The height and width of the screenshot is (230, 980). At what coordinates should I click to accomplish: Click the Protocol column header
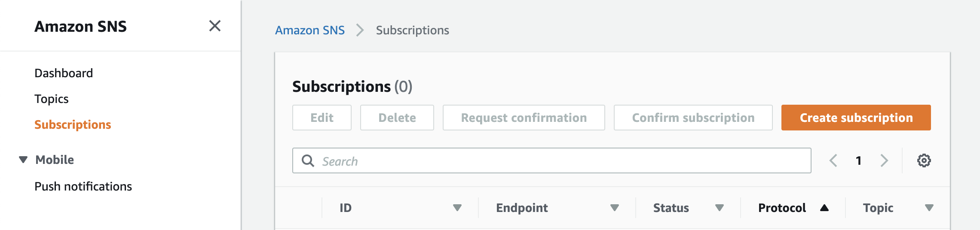(x=782, y=208)
